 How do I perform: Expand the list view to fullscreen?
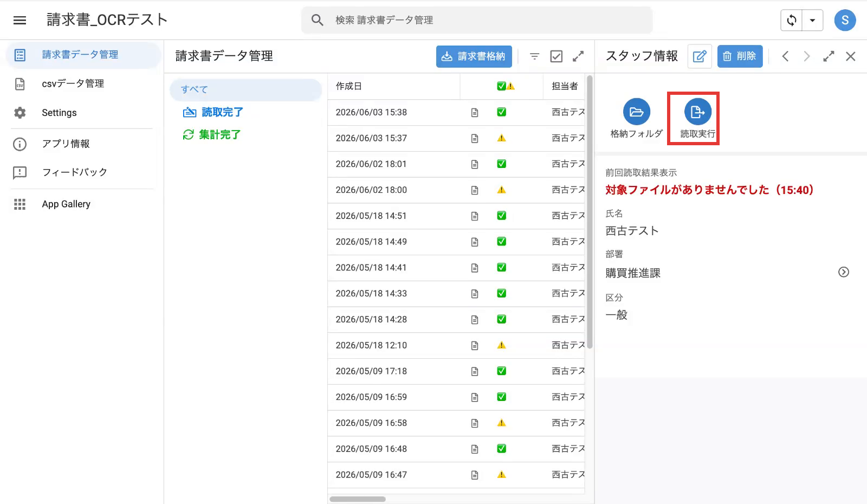pyautogui.click(x=578, y=56)
